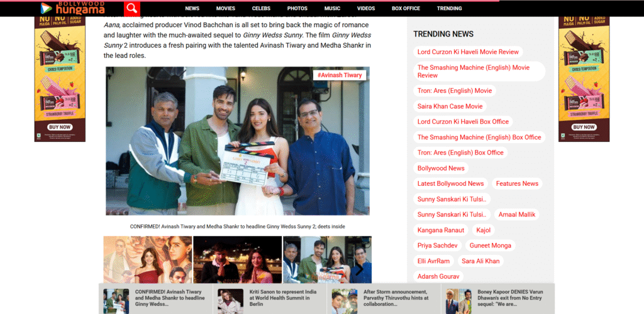Image resolution: width=644 pixels, height=314 pixels.
Task: Click Buy Now on left chocolate ad
Action: 60,127
